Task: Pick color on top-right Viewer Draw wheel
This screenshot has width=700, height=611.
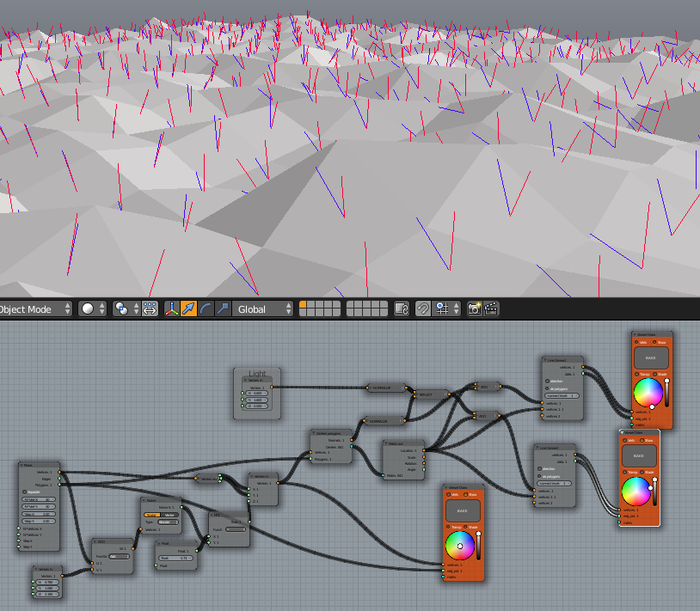Action: coord(648,393)
